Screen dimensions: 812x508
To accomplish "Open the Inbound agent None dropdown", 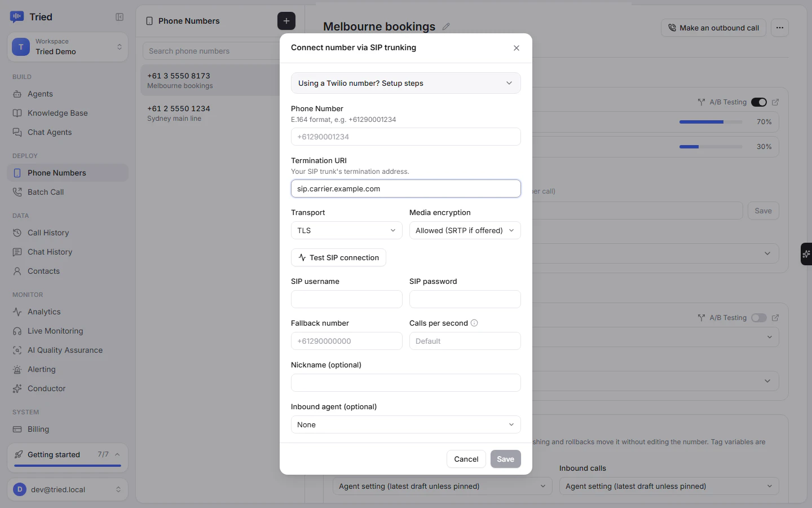I will pos(406,424).
